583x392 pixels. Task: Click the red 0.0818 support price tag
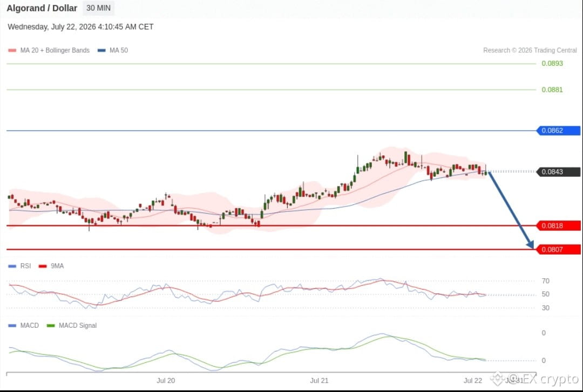pyautogui.click(x=558, y=225)
